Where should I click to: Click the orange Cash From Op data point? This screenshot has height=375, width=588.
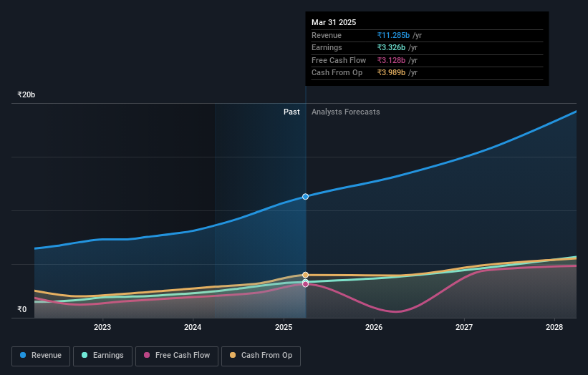pos(306,275)
